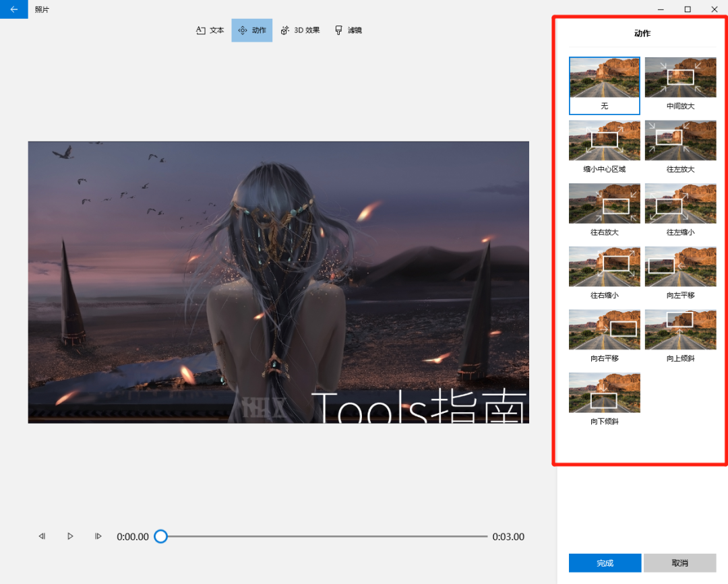The image size is (728, 584).
Task: Step back to the previous frame
Action: 42,536
